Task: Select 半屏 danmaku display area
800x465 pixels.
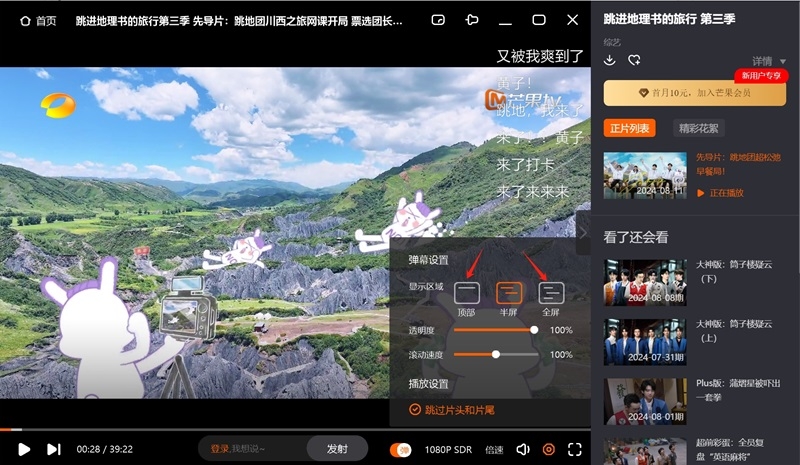Action: click(x=509, y=293)
